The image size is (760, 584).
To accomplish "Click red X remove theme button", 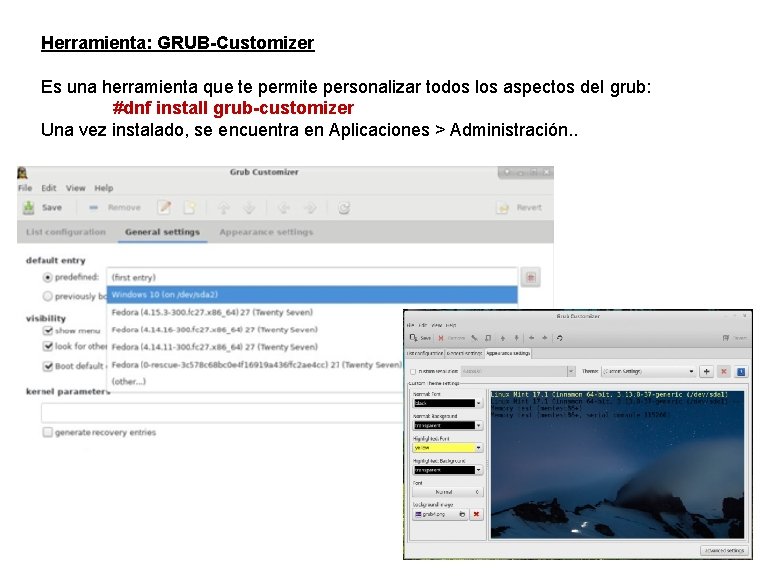I will (x=724, y=371).
